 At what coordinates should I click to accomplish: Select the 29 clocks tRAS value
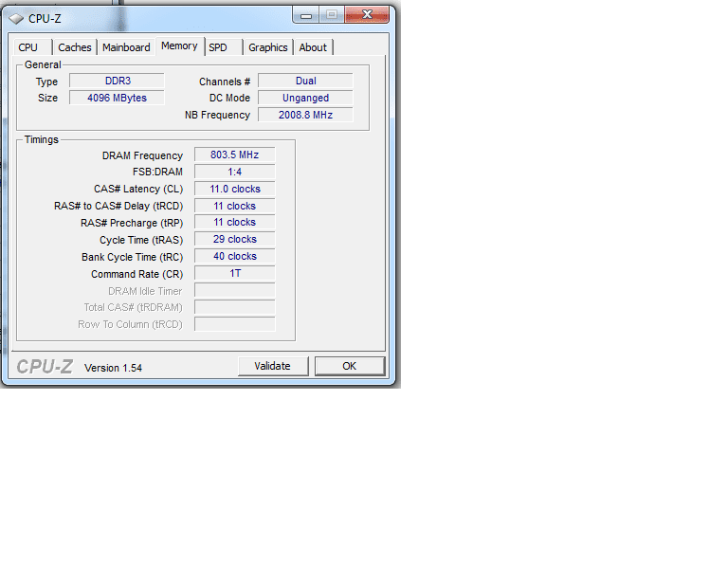tap(235, 239)
